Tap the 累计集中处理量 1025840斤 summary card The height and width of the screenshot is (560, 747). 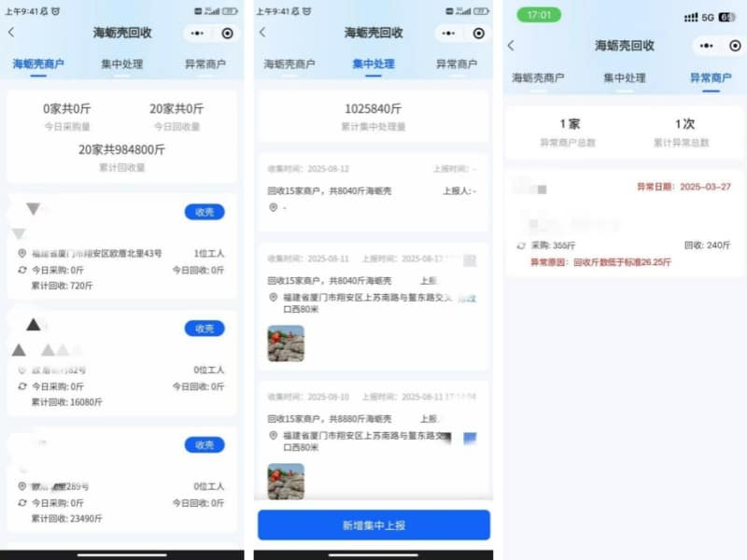373,116
